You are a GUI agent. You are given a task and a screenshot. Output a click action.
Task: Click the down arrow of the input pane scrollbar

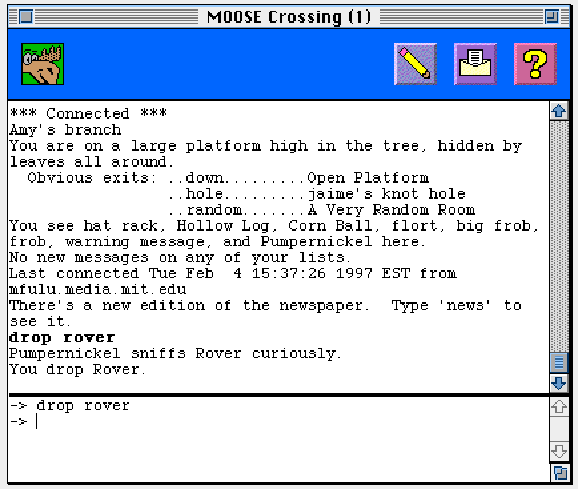[x=559, y=451]
